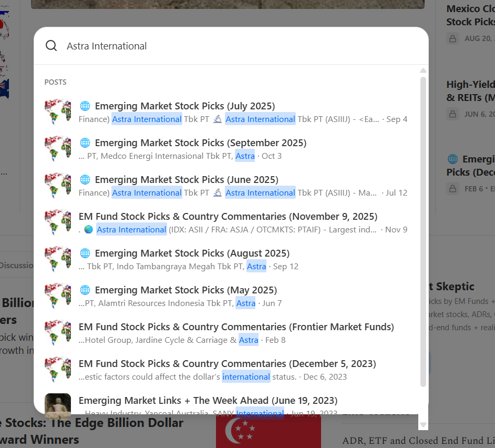The width and height of the screenshot is (495, 448).
Task: Click lock icon next to FEB 6 in background
Action: pos(452,189)
